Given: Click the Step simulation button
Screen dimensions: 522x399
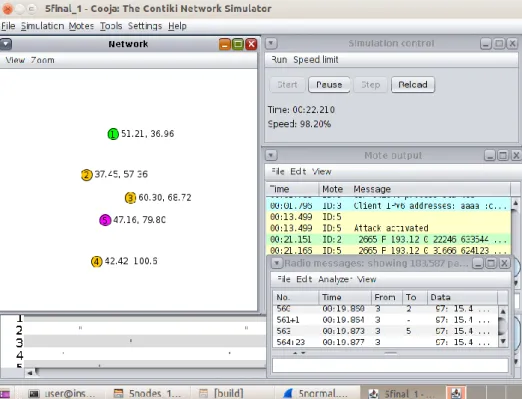Looking at the screenshot, I should pos(370,85).
